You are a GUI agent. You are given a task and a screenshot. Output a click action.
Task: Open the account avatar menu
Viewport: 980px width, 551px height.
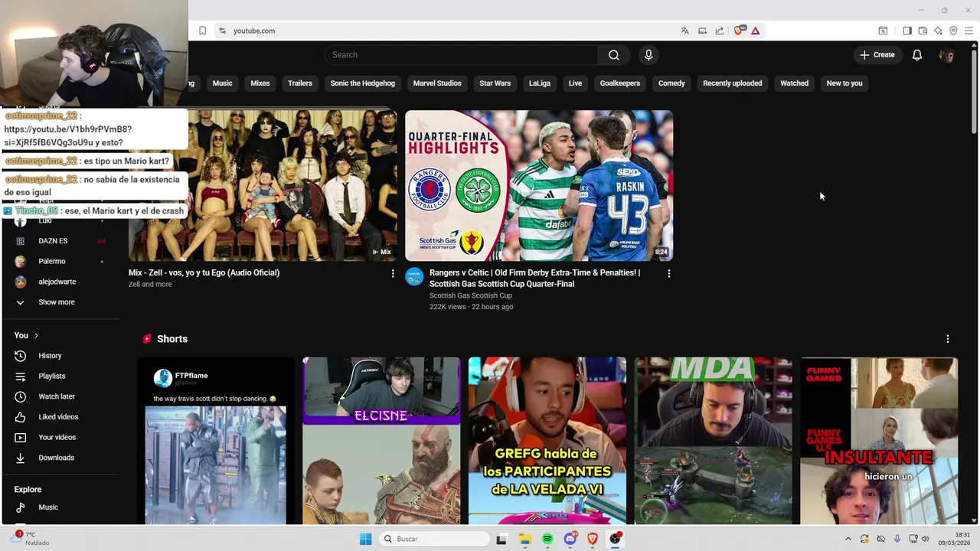(946, 55)
